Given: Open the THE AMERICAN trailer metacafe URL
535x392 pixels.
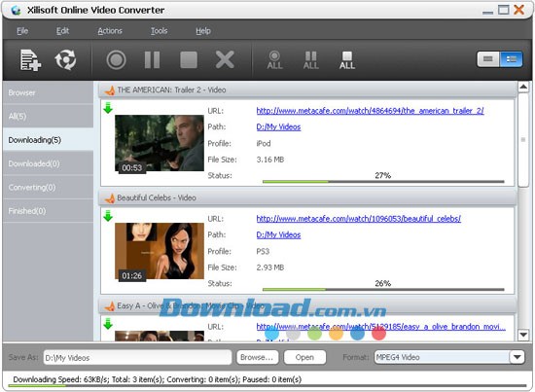Looking at the screenshot, I should pos(370,111).
